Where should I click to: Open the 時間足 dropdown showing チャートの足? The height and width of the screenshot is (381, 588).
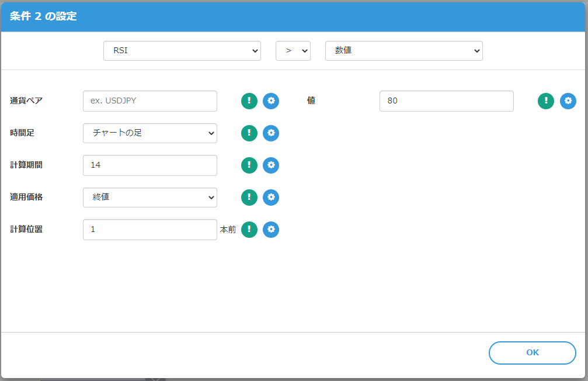tap(150, 133)
